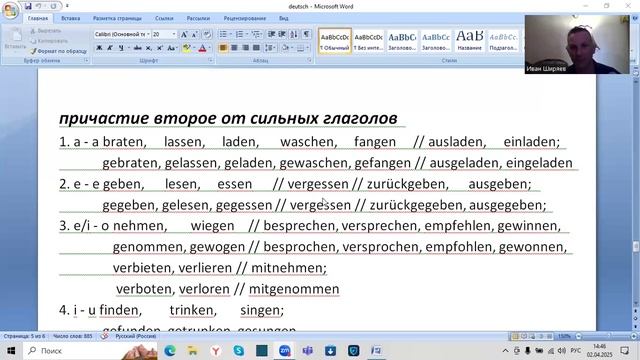Justify paragraph text
Screen dimensions: 640x360
(x=256, y=48)
